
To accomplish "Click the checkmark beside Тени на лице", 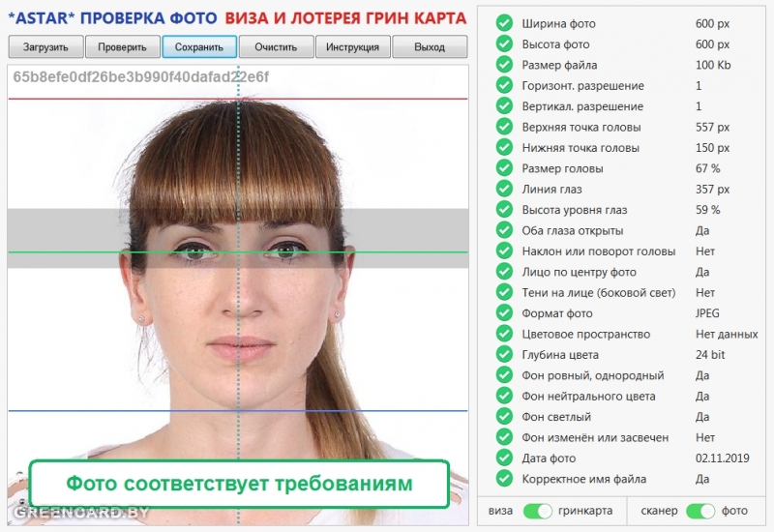I will coord(504,293).
